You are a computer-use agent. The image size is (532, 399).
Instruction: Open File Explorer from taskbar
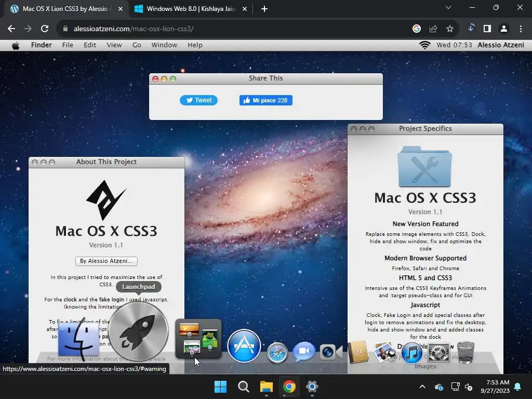[x=267, y=387]
